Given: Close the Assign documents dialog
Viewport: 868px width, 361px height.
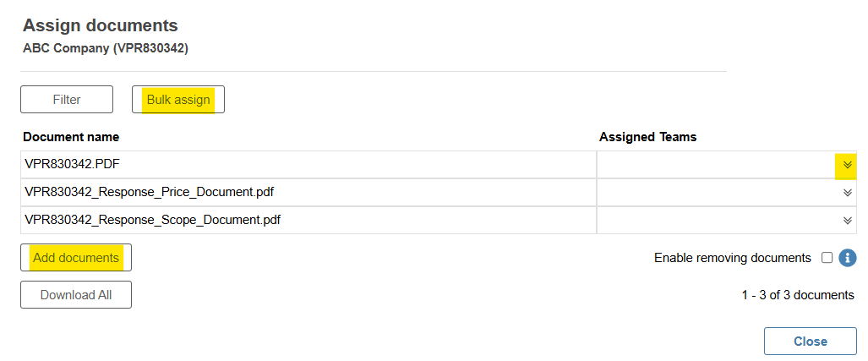Looking at the screenshot, I should tap(811, 341).
